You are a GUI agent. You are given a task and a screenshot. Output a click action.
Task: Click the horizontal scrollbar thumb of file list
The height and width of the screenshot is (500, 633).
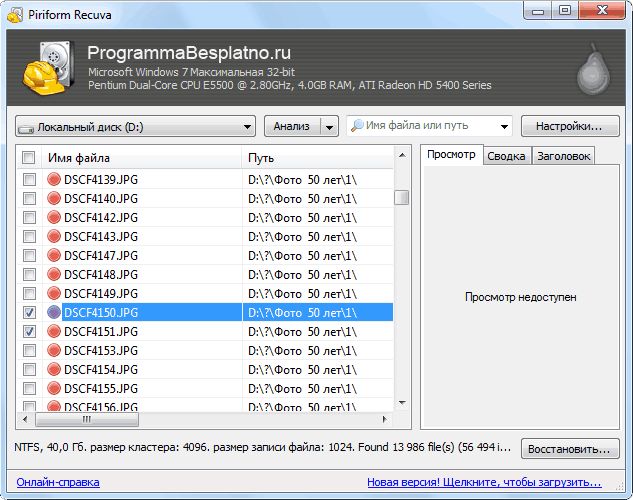pos(87,419)
